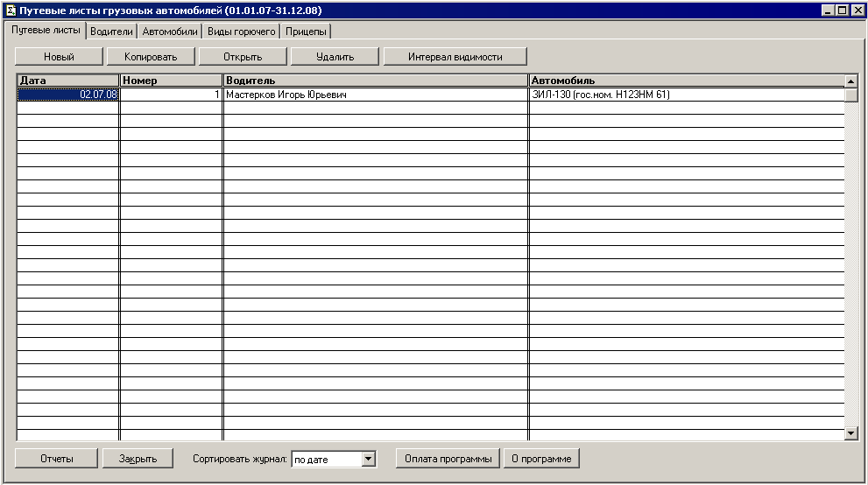Select the Виды горючего tab
Screen dimensions: 868x485
241,32
